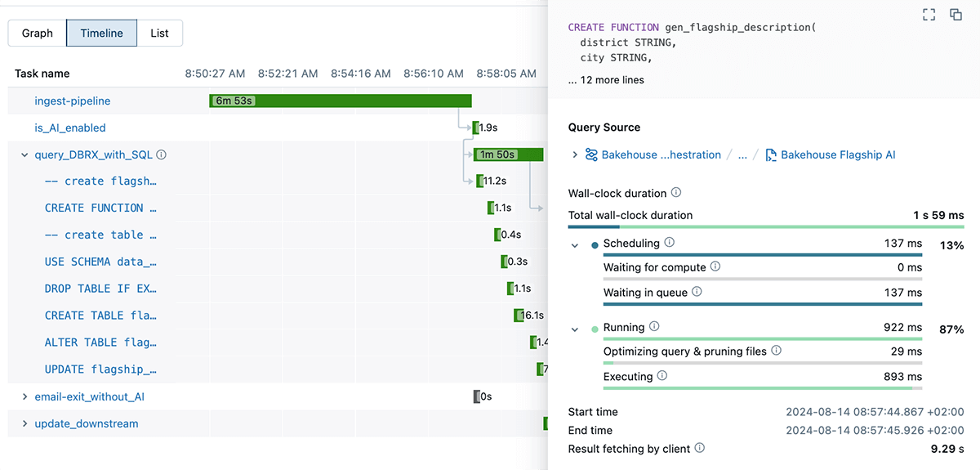Collapse the query_DBRX_with_SQL task group

tap(24, 154)
